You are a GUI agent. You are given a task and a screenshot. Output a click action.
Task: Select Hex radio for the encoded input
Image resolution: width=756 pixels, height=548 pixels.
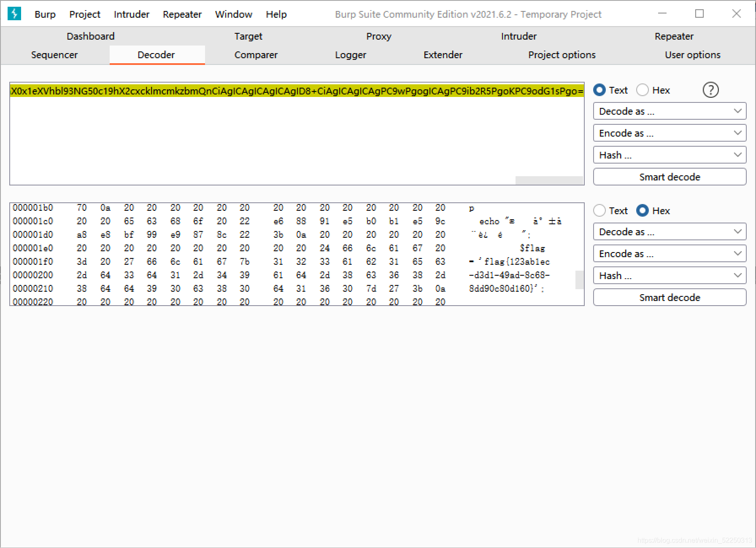[x=642, y=90]
